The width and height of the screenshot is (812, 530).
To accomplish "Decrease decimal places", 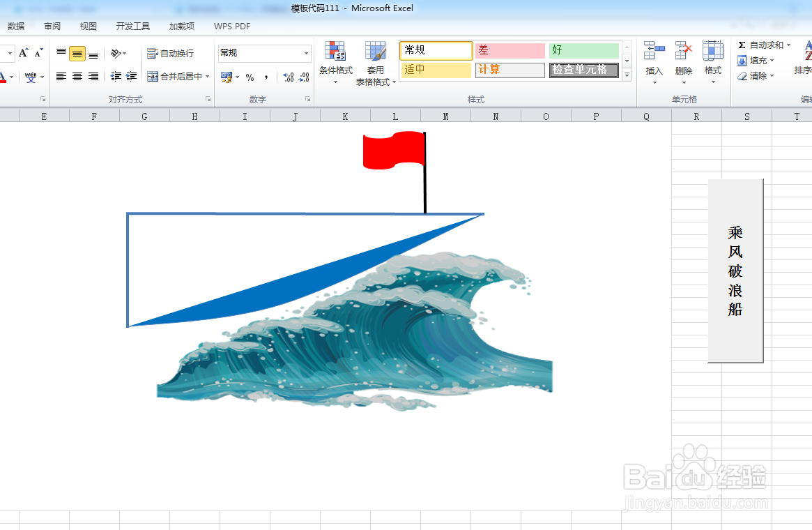I will (x=304, y=77).
